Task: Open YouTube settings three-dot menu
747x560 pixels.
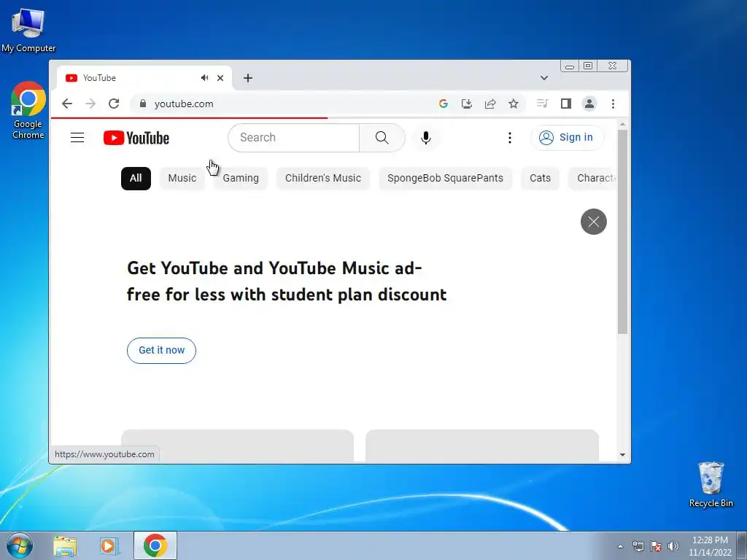Action: (x=510, y=138)
